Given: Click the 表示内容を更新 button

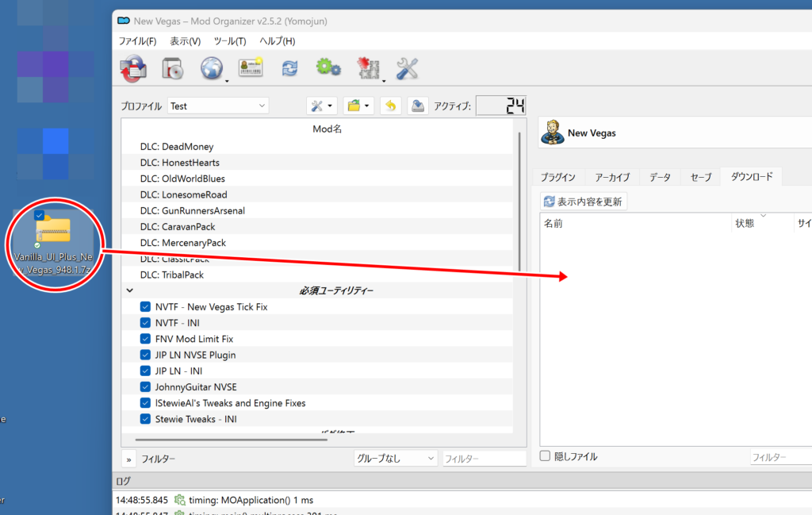Looking at the screenshot, I should [584, 202].
